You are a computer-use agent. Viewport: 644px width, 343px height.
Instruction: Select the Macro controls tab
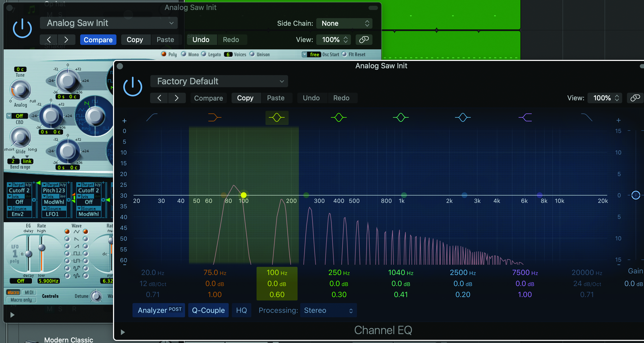[13, 292]
